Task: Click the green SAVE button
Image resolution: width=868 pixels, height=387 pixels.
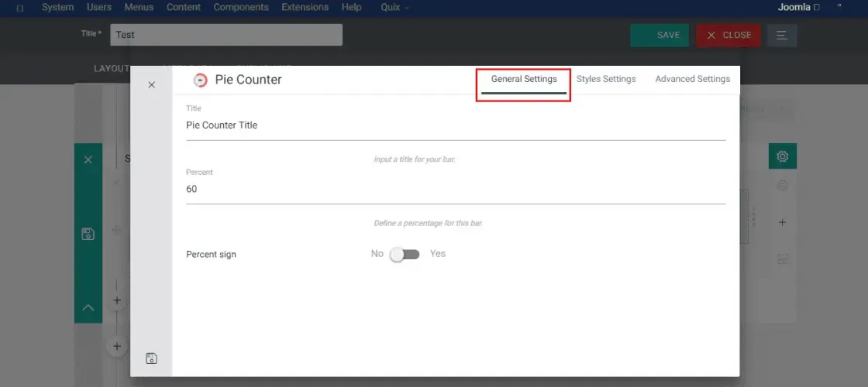Action: (x=660, y=35)
